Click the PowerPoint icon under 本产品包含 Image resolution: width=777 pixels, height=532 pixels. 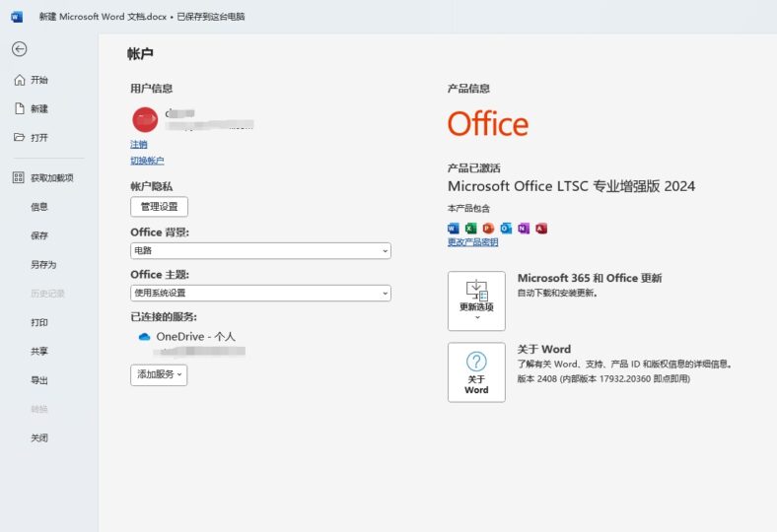pyautogui.click(x=488, y=229)
